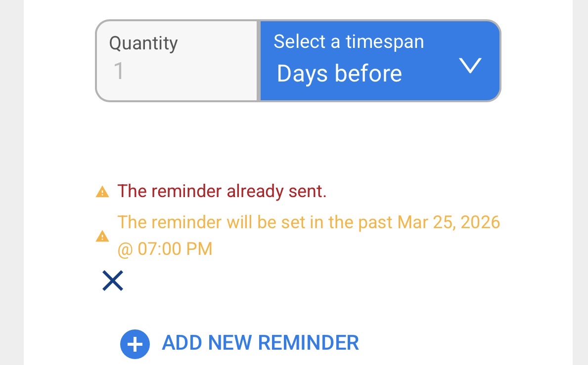Screen dimensions: 588x365
Task: Click the blue X remove reminder icon
Action: tap(112, 281)
